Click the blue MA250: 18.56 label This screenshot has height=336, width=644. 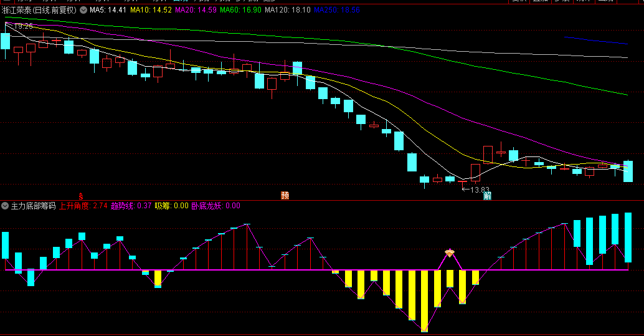coord(337,10)
